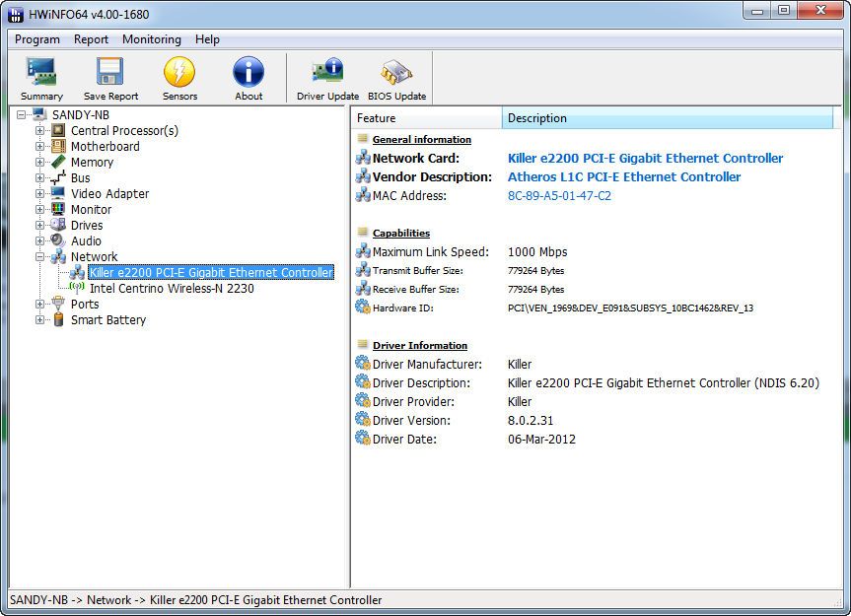Select the Video Adapter tree item
Screen dimensions: 851x616
tap(109, 194)
